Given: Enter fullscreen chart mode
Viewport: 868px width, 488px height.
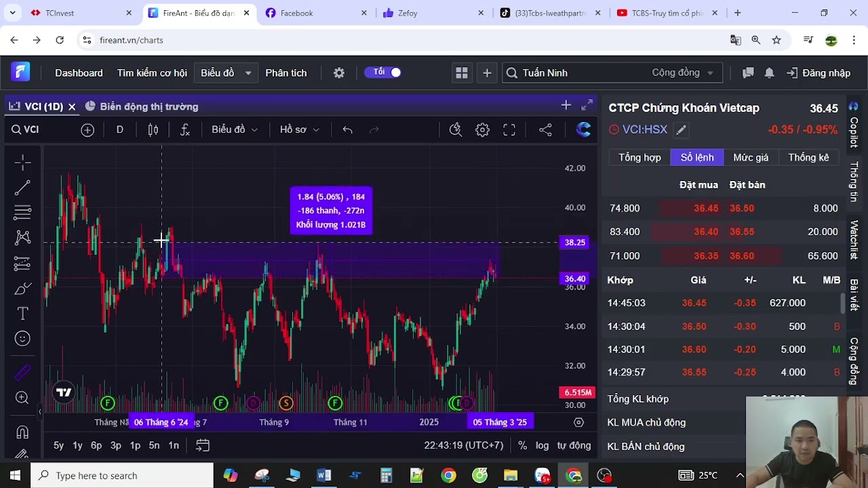Looking at the screenshot, I should (x=509, y=129).
